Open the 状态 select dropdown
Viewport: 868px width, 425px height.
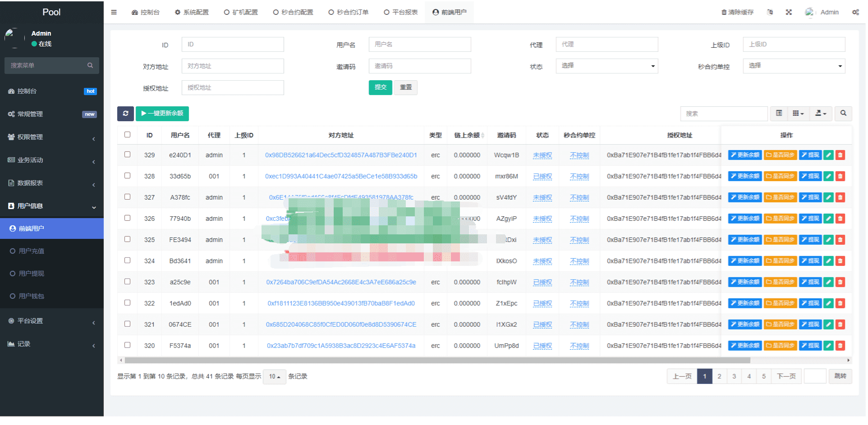[607, 66]
